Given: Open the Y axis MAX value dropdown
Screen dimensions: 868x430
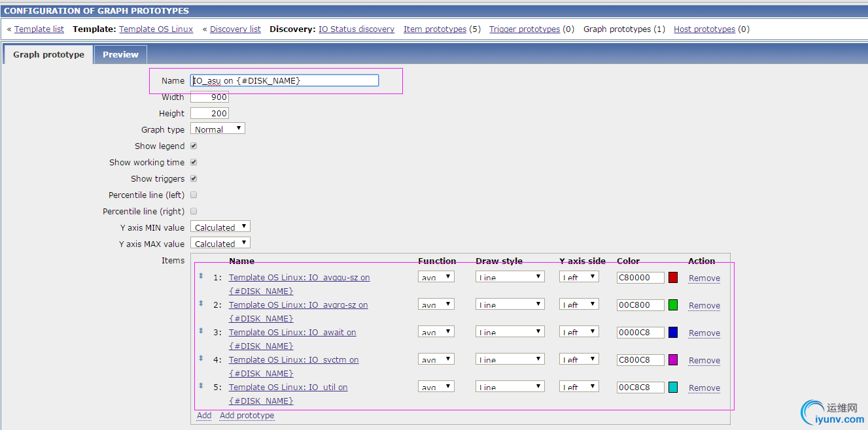Looking at the screenshot, I should pyautogui.click(x=220, y=243).
